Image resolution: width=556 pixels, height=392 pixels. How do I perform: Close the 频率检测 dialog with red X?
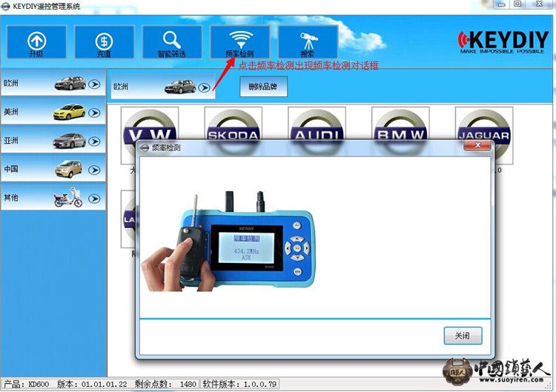tap(477, 145)
